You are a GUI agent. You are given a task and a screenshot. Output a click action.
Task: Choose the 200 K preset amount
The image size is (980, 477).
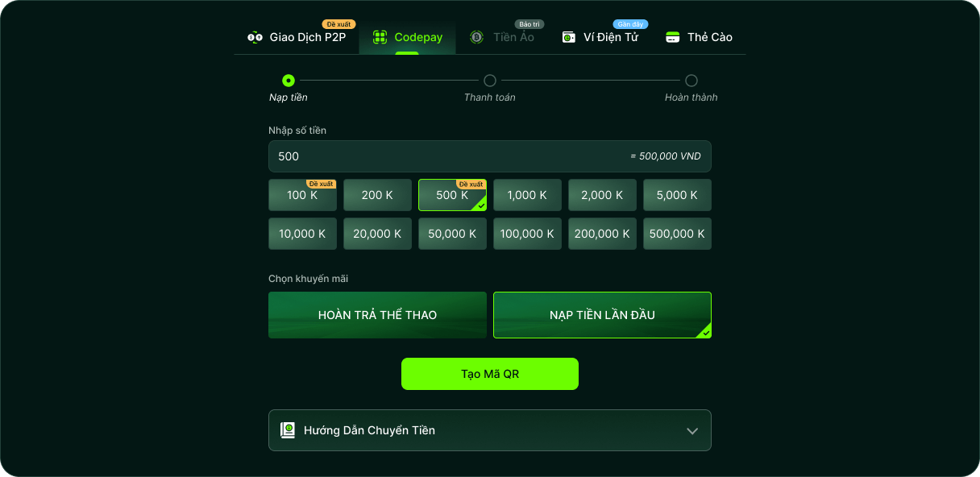[x=377, y=195]
